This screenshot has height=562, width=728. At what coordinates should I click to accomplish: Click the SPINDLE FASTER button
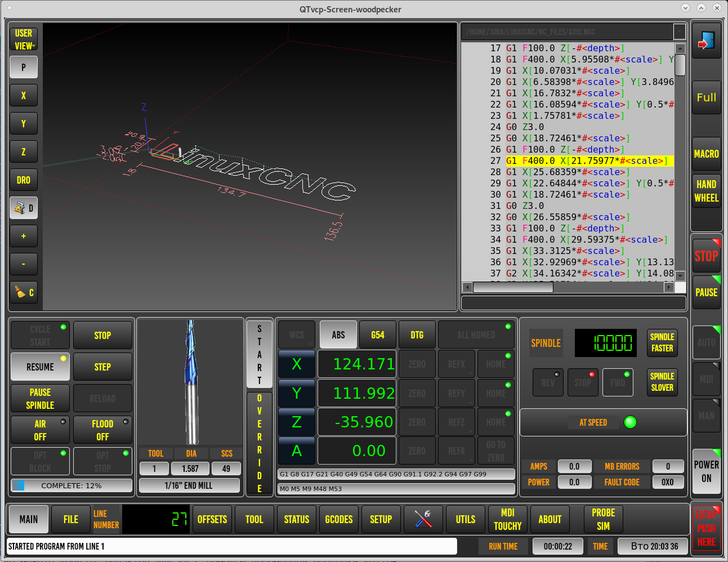(662, 343)
